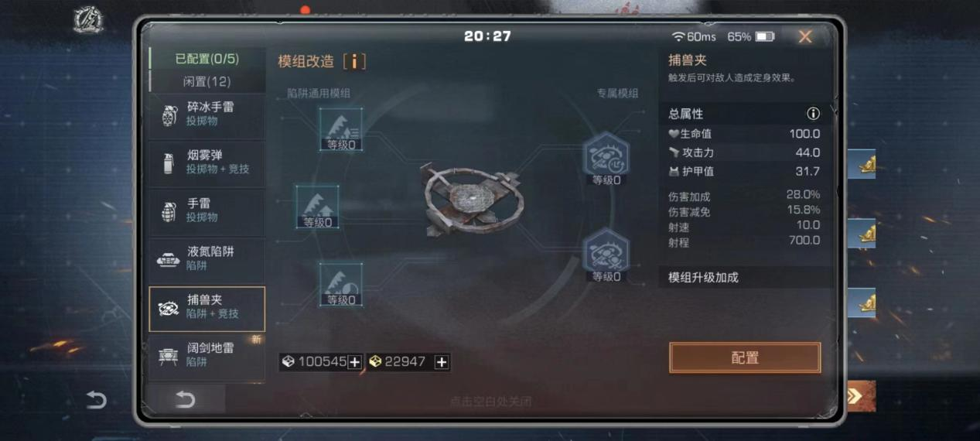Select the middle trap universal module slot
The image size is (980, 441).
click(x=318, y=206)
